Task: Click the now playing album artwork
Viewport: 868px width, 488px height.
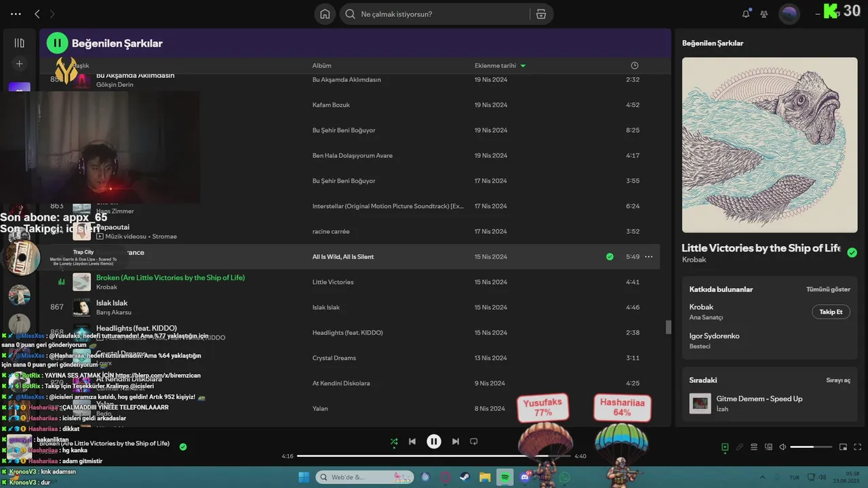Action: pyautogui.click(x=770, y=145)
